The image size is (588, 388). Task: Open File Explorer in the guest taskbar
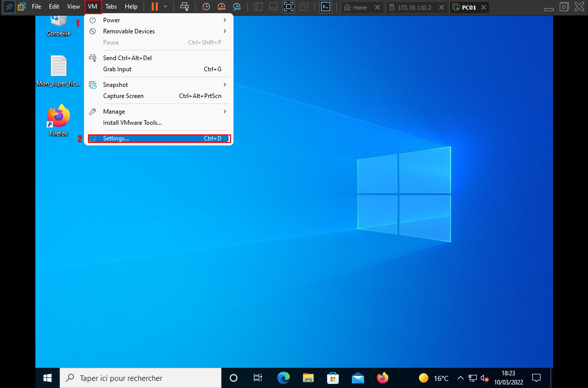click(x=308, y=378)
